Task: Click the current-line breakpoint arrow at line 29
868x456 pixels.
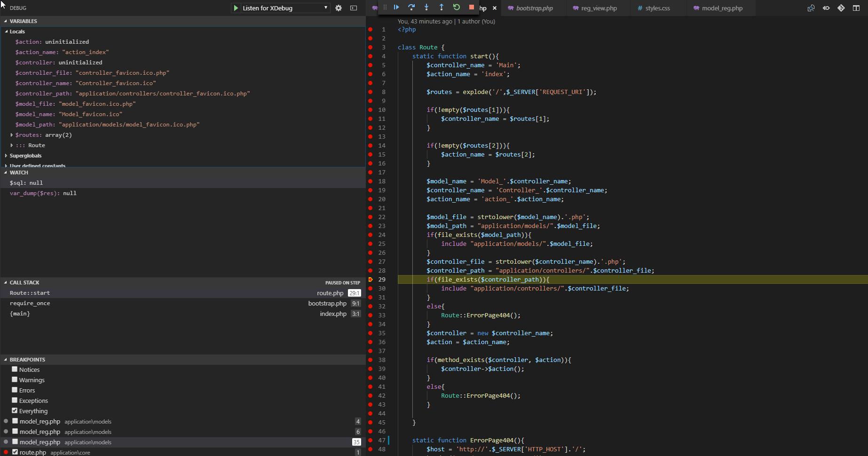Action: 371,279
